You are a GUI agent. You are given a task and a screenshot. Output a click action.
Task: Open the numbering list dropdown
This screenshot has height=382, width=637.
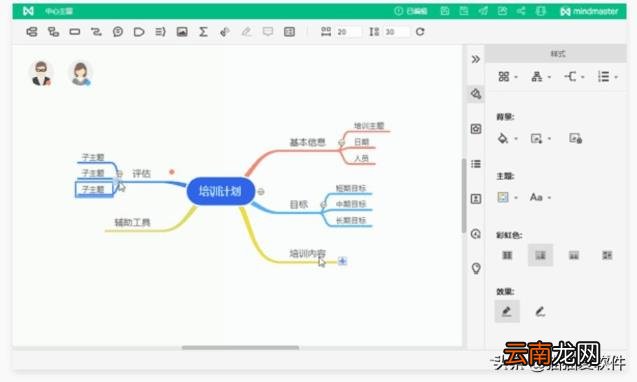click(x=607, y=76)
